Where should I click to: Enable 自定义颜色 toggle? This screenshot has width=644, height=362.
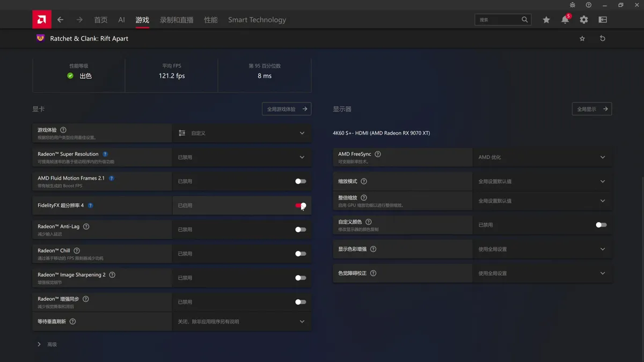point(601,225)
